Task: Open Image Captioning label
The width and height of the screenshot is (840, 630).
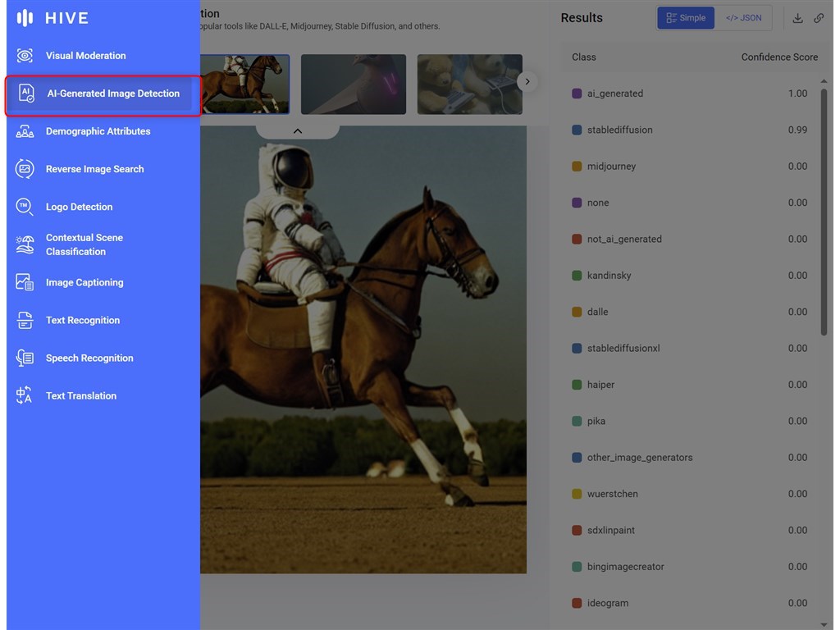Action: coord(84,282)
